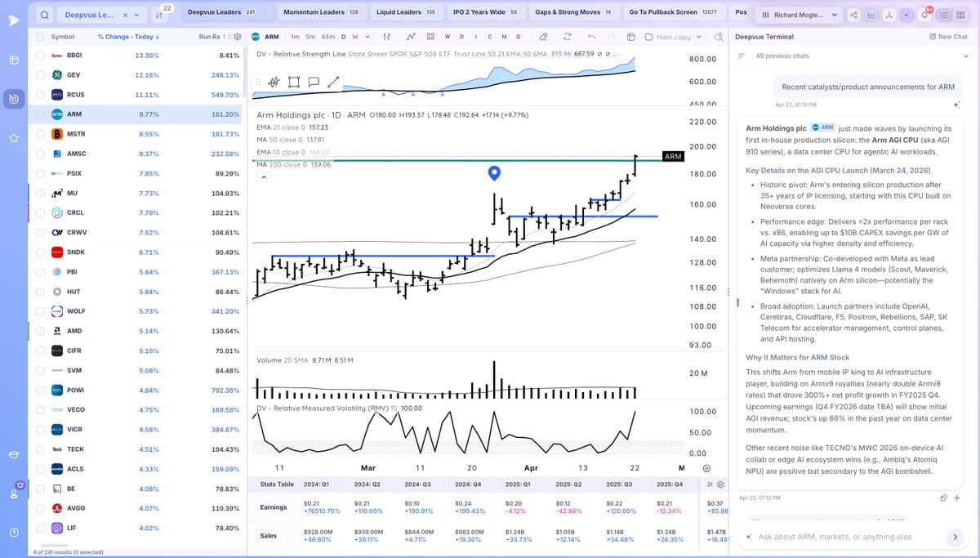Viewport: 980px width, 558px height.
Task: Open the dashboard layout icon in the left sidebar
Action: point(14,61)
